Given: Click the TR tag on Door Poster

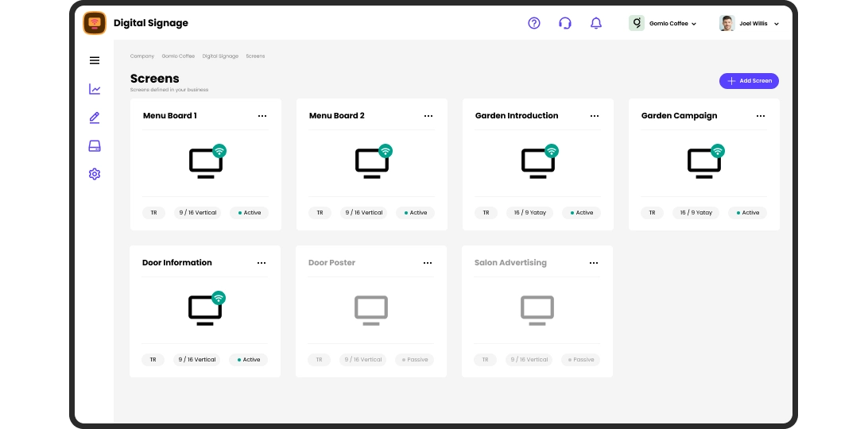Looking at the screenshot, I should click(x=319, y=360).
